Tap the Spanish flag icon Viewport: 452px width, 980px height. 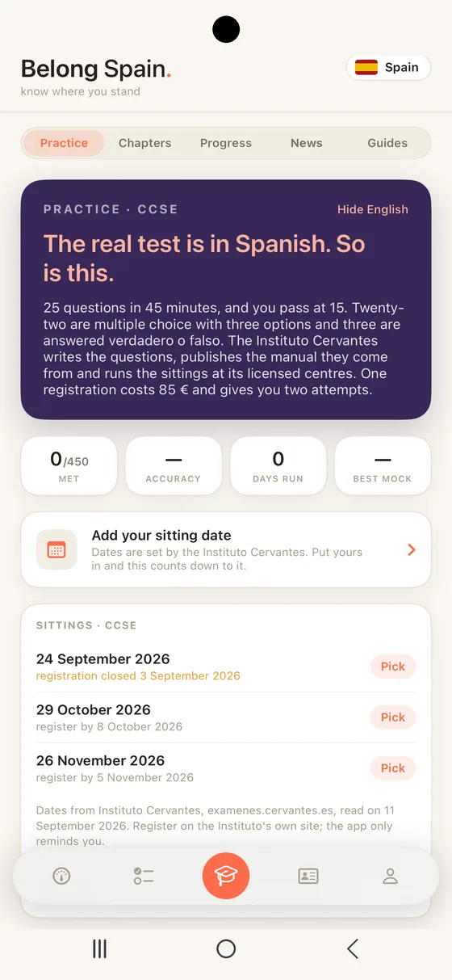(x=366, y=67)
